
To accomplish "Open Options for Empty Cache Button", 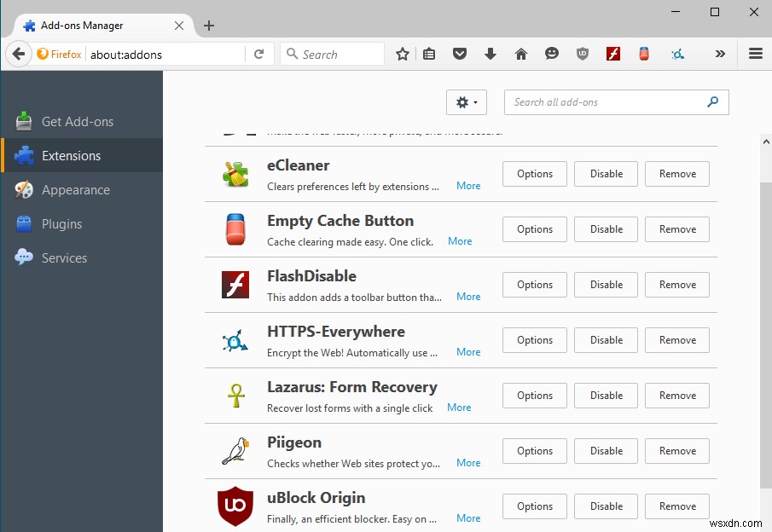I will tap(534, 228).
